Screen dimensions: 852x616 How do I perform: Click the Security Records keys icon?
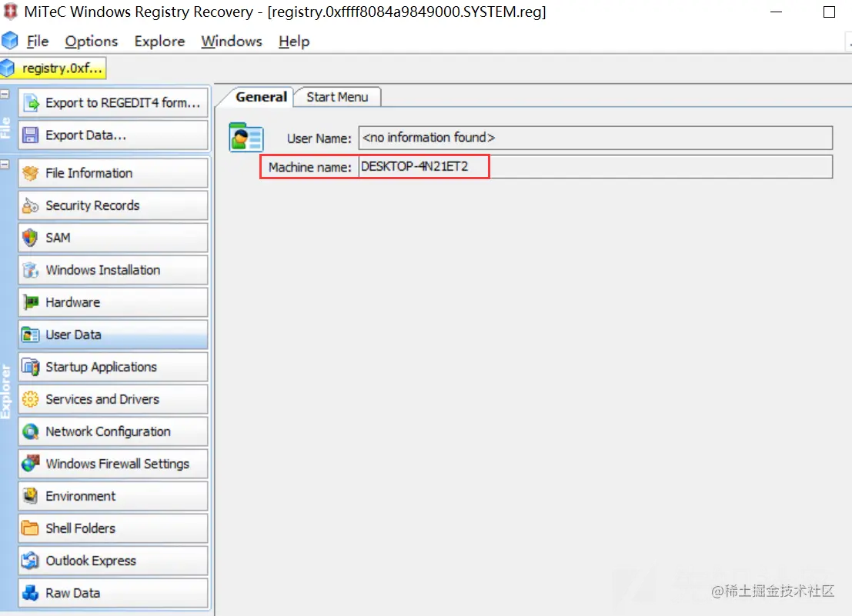coord(31,205)
